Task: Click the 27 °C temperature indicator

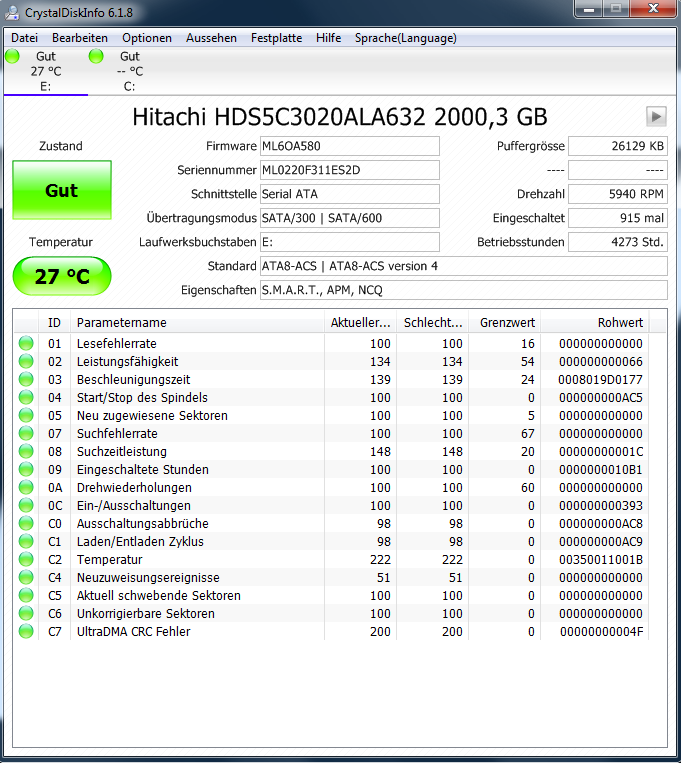Action: (62, 276)
